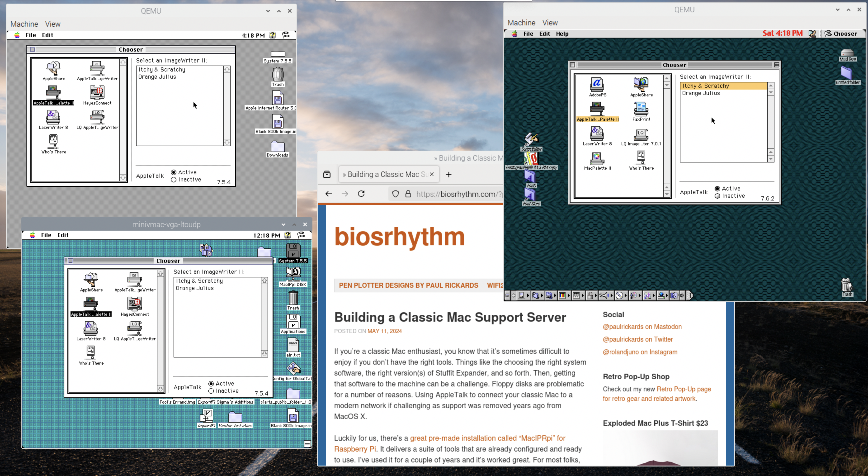Viewport: 868px width, 476px height.
Task: Click Mad Cow disk icon on right QEMU desktop
Action: click(847, 55)
